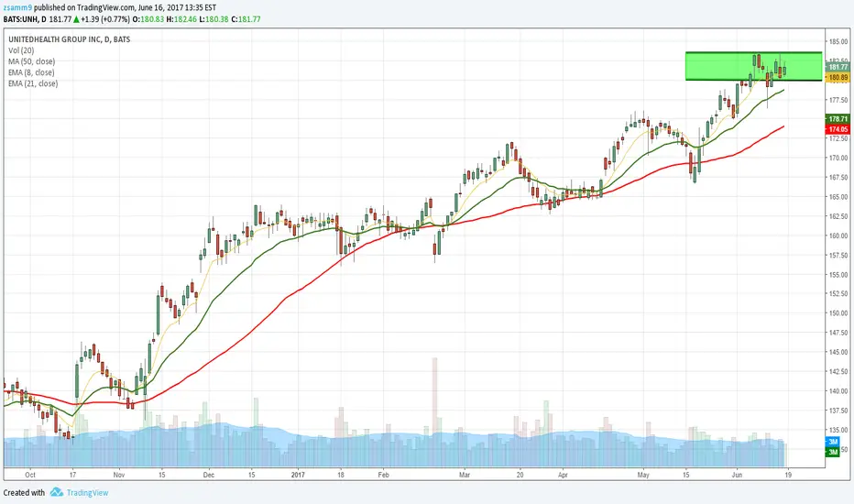Click the 180.89 yellow price tag

[838, 77]
